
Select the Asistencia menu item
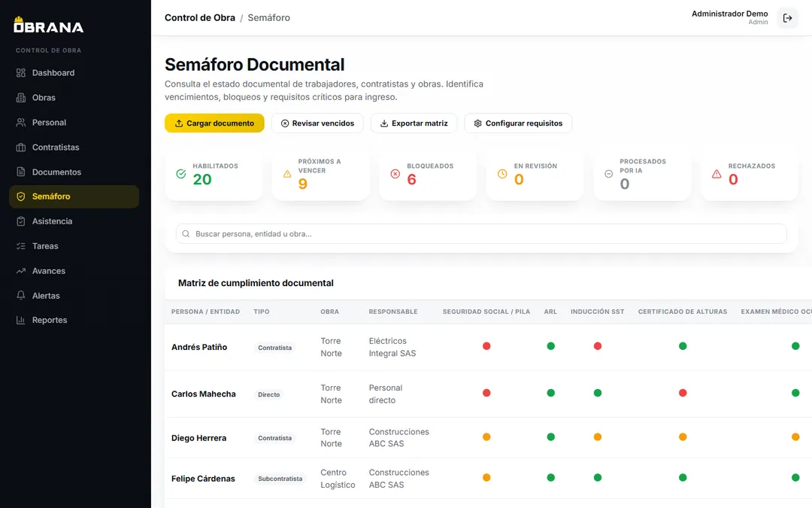(x=74, y=221)
